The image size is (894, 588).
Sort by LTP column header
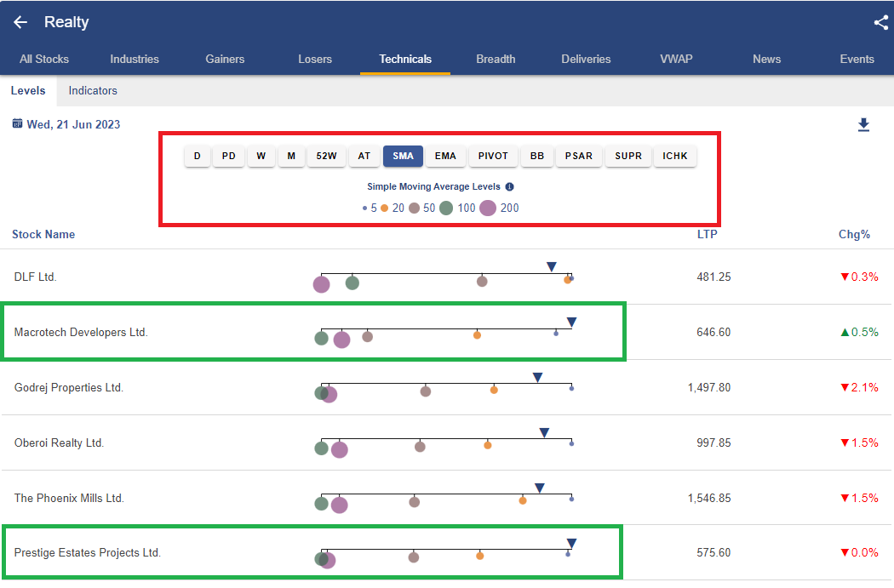point(707,234)
